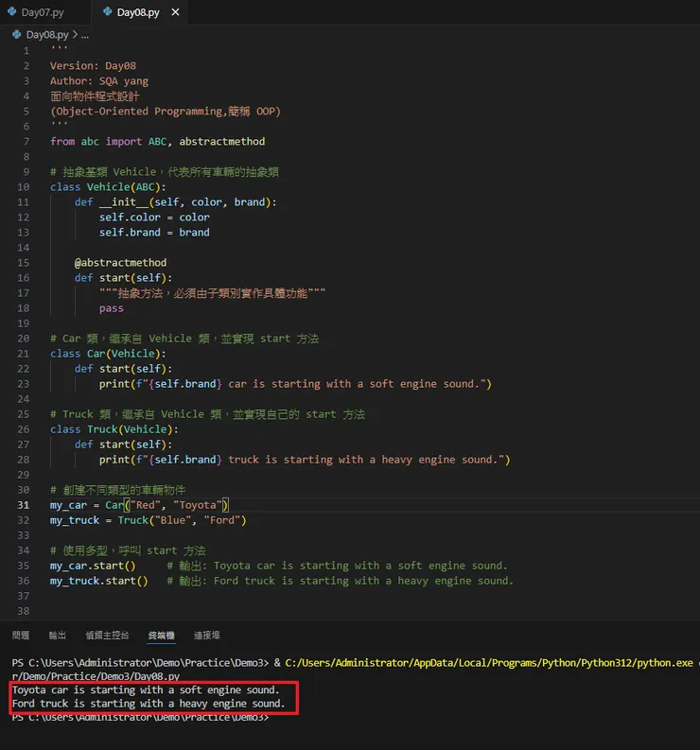Viewport: 700px width, 750px height.
Task: Click line number 31 in the gutter
Action: 24,505
